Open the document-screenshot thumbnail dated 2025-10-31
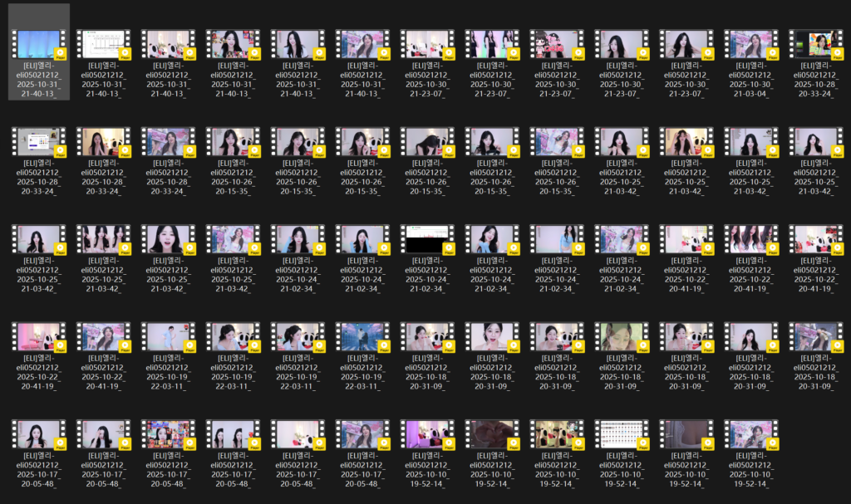This screenshot has width=851, height=504. tap(104, 45)
